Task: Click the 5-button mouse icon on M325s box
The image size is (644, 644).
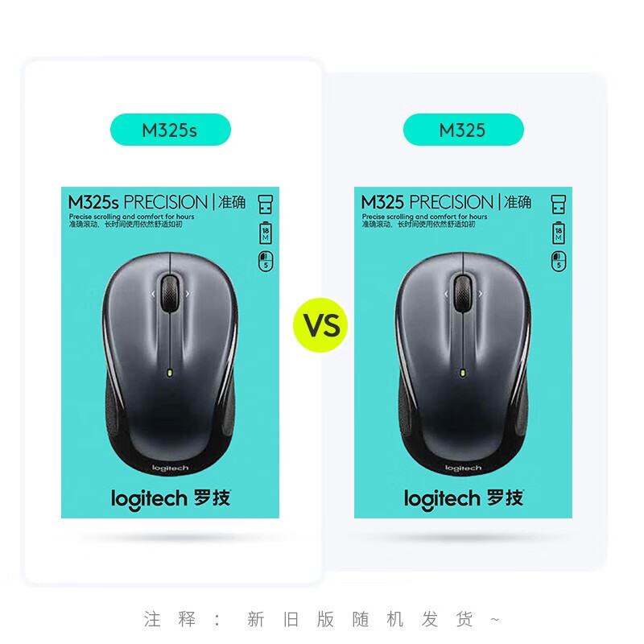Action: pyautogui.click(x=266, y=261)
